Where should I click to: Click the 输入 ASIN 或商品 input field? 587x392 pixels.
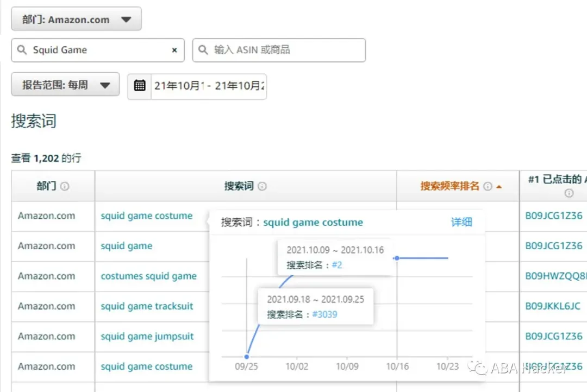click(279, 50)
